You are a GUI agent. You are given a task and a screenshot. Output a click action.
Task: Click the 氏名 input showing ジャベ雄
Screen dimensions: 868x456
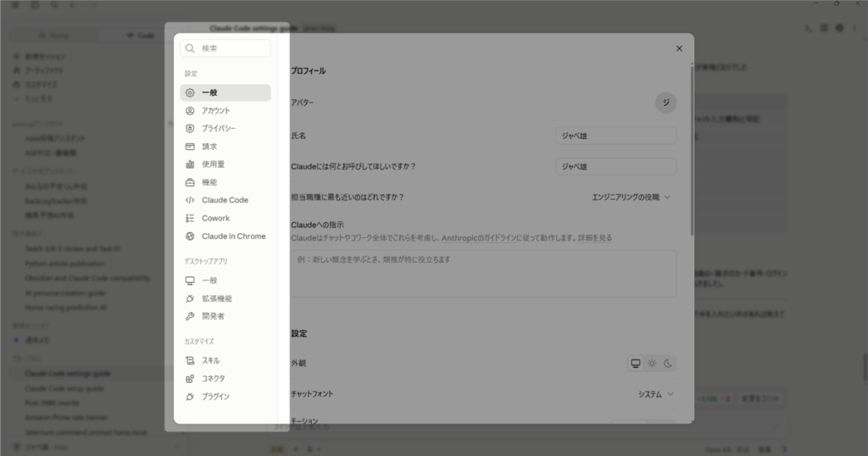[615, 136]
